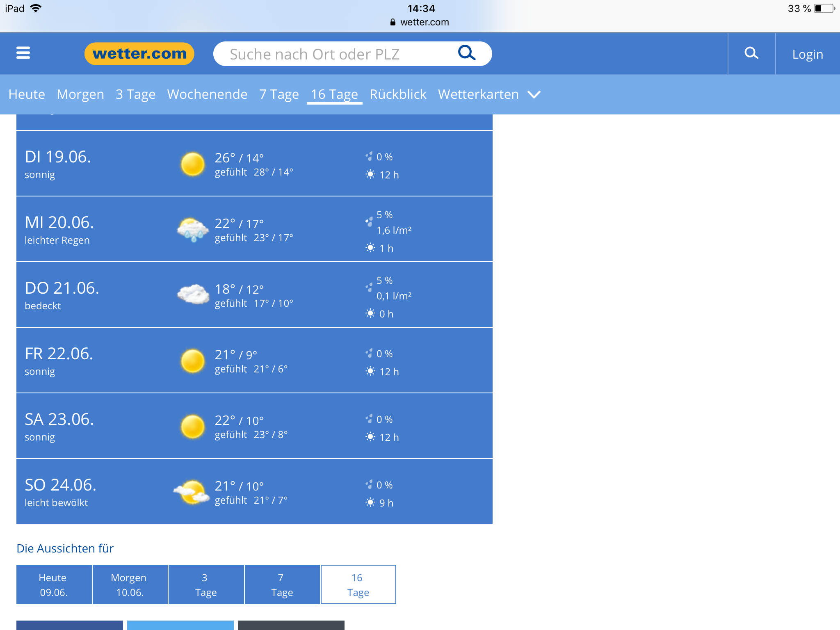Screen dimensions: 840x630
Task: Click the sun icon for DI 19.06.
Action: pos(192,164)
